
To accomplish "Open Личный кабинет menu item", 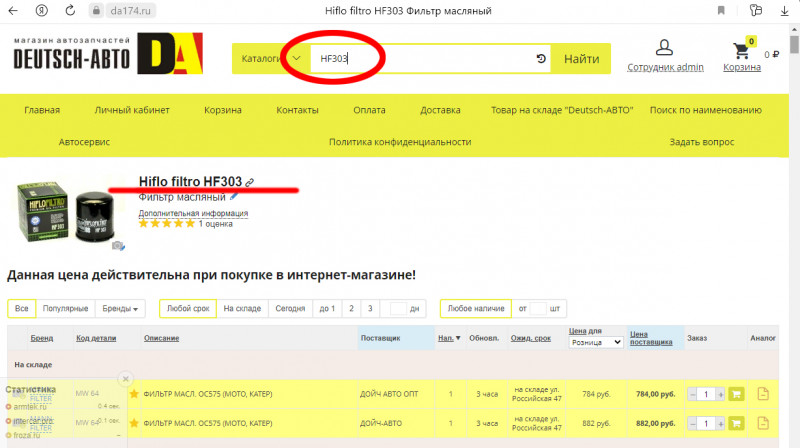I will (132, 110).
